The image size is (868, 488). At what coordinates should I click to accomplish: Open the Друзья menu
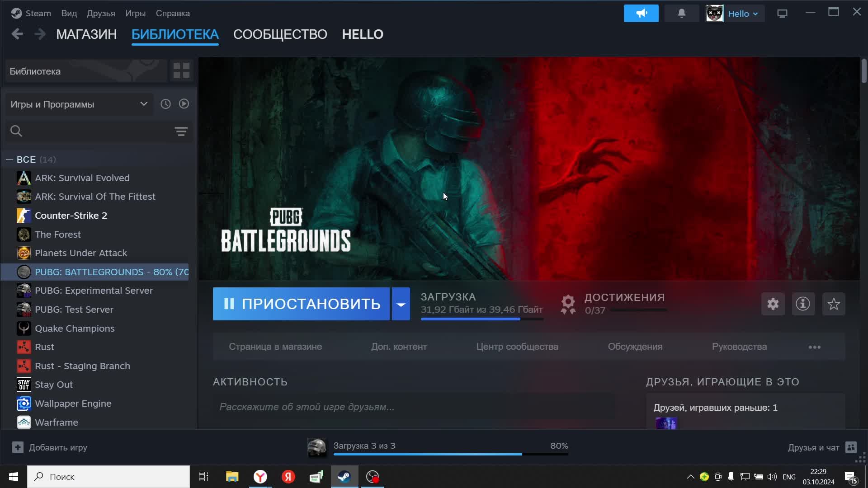coord(101,13)
